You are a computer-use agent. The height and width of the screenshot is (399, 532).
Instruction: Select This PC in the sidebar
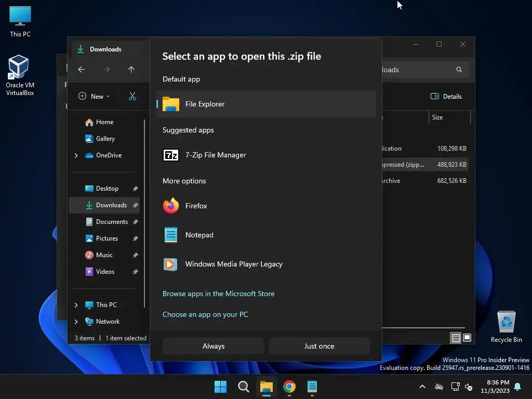tap(106, 305)
